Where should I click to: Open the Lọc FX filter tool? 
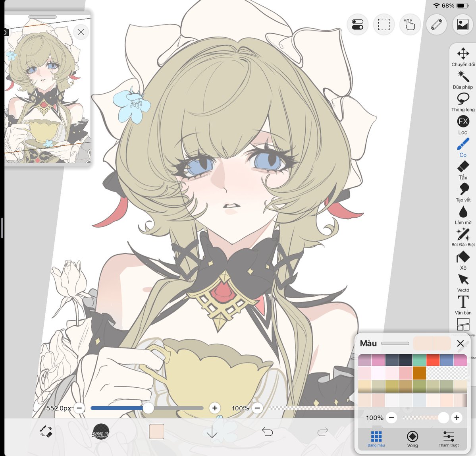click(x=463, y=125)
